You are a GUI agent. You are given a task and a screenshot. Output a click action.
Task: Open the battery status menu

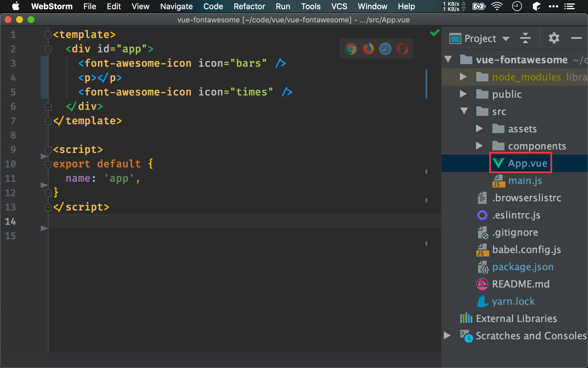point(479,6)
